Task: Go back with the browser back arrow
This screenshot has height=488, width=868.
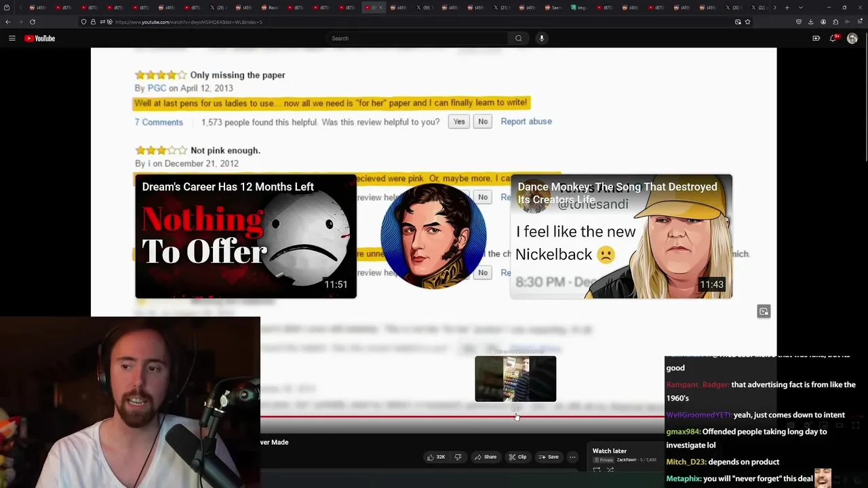Action: 8,22
